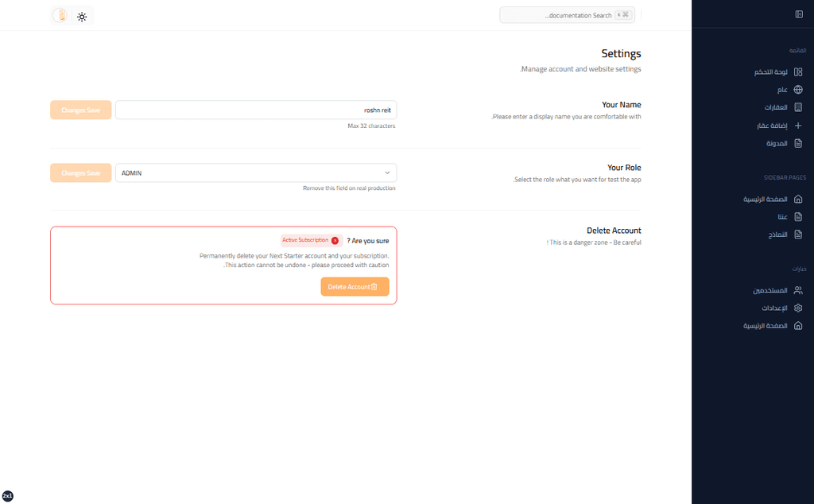The width and height of the screenshot is (814, 504).
Task: Click the plus icon for إضافة عقار
Action: click(798, 125)
